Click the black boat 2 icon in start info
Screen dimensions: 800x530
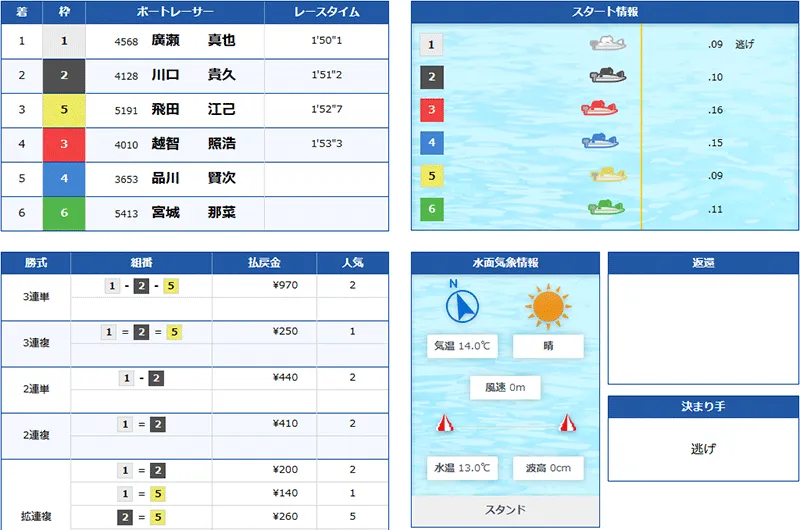click(608, 75)
